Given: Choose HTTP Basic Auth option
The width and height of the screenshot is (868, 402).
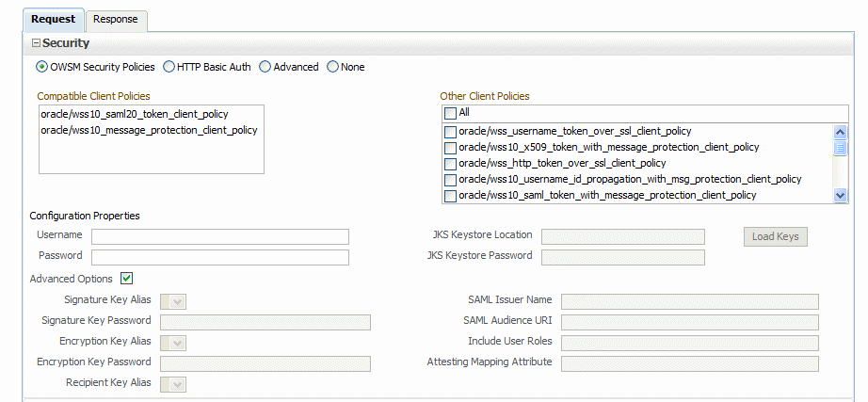Looking at the screenshot, I should tap(169, 67).
